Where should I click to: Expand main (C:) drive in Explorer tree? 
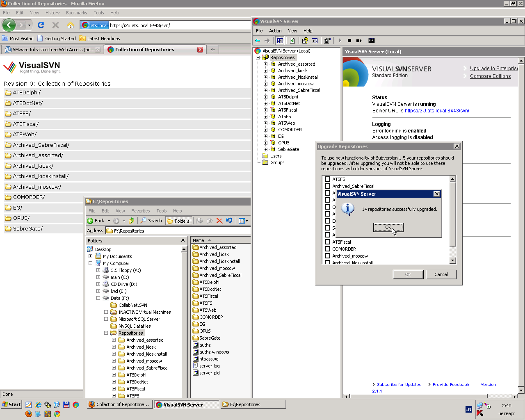tap(98, 277)
